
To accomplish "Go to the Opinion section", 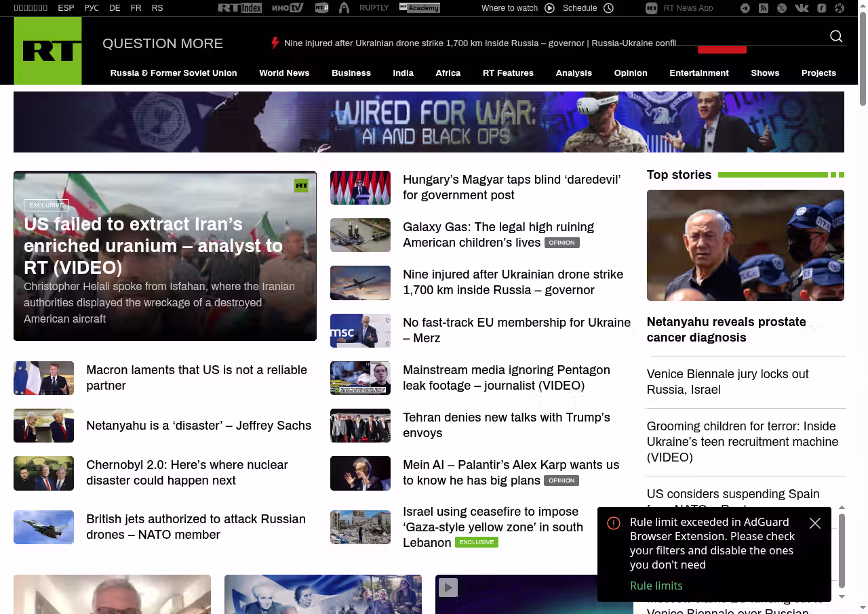I will 631,73.
